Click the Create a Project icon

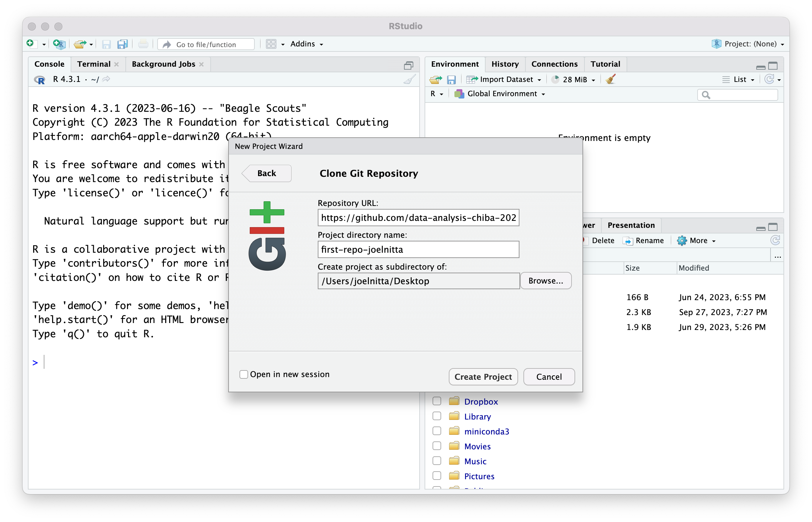click(x=59, y=44)
